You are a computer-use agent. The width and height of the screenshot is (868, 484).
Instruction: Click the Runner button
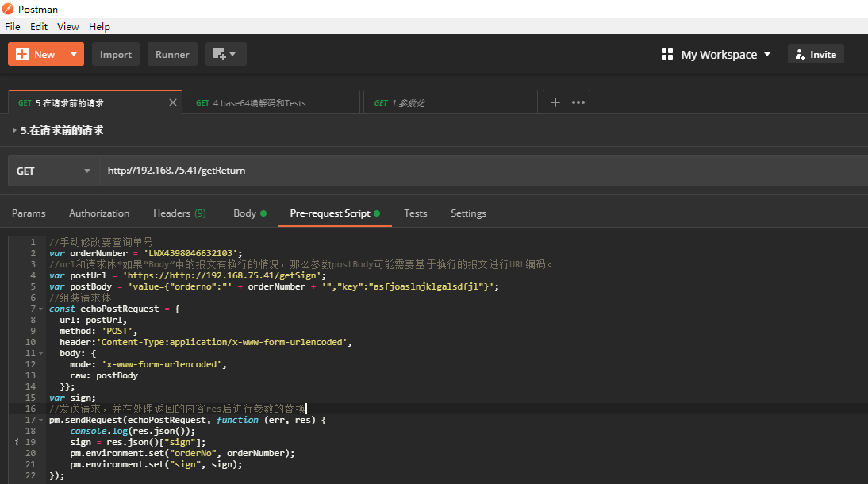(172, 54)
